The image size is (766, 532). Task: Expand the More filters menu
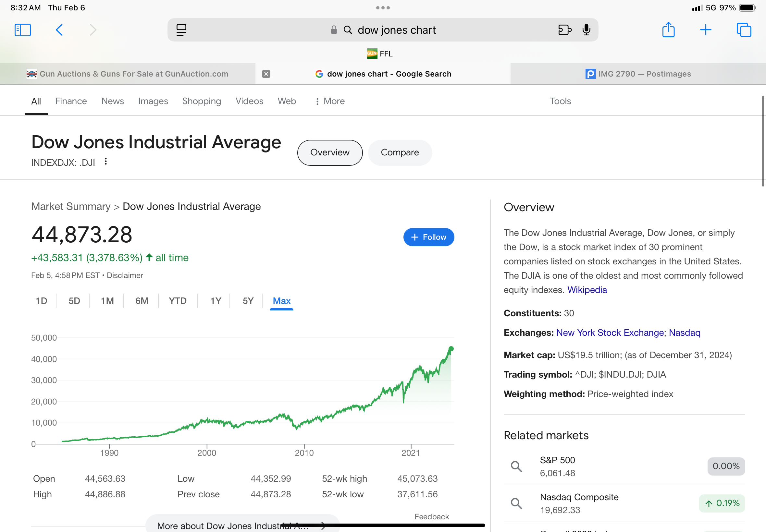(x=330, y=101)
